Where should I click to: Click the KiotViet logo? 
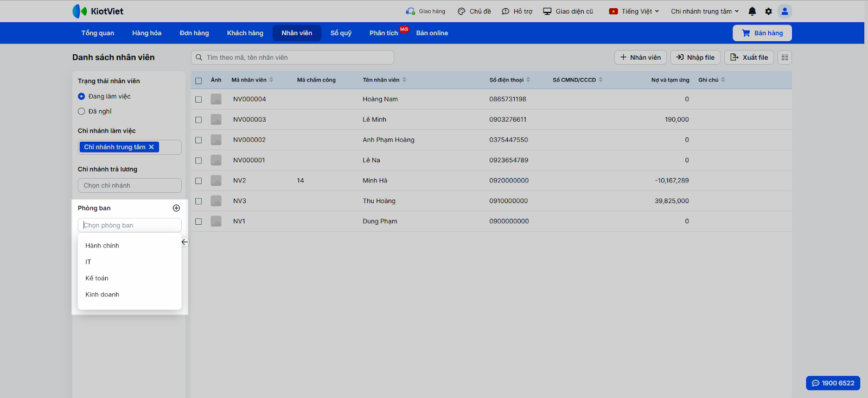tap(98, 11)
